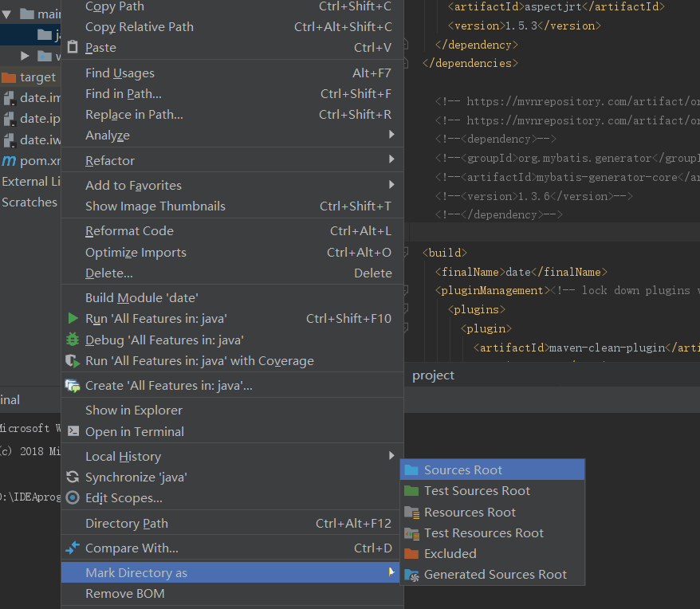
Task: Select Build Module 'date' entry
Action: (232, 298)
